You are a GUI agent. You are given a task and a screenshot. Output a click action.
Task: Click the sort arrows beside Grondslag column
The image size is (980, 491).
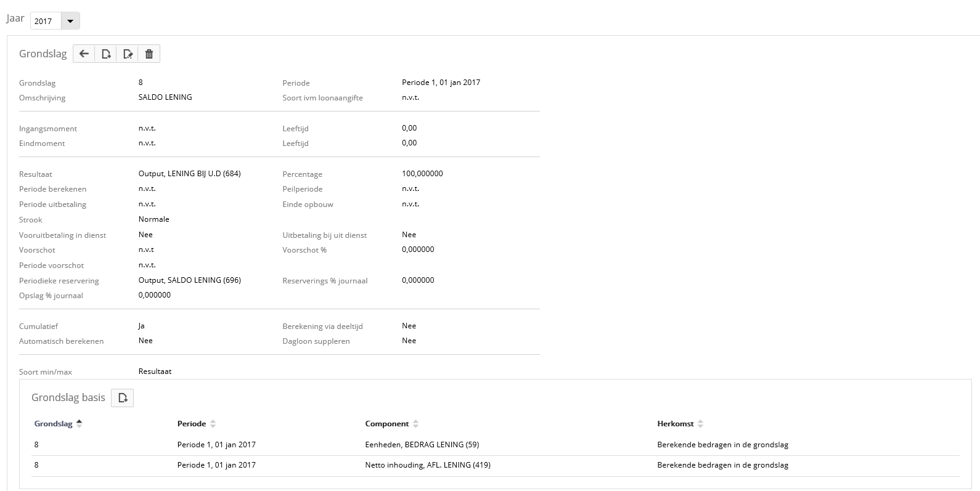79,424
